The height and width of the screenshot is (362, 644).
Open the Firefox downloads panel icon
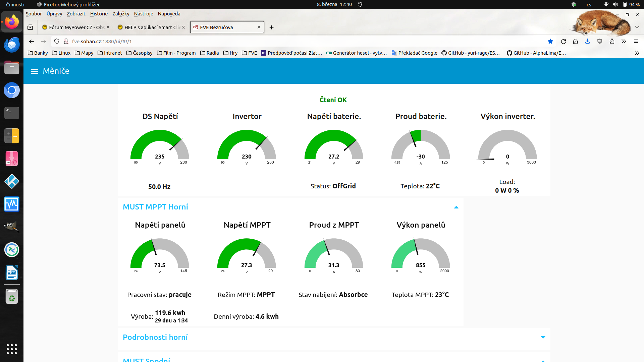pyautogui.click(x=587, y=42)
